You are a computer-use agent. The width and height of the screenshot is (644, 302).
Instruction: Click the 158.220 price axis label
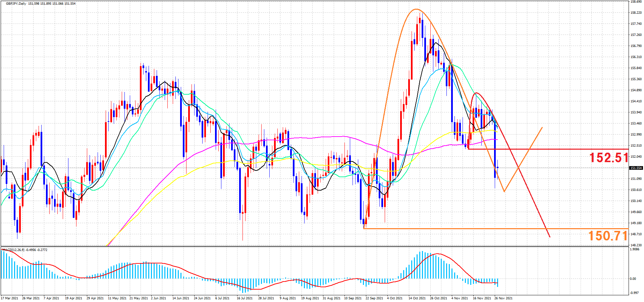636,13
